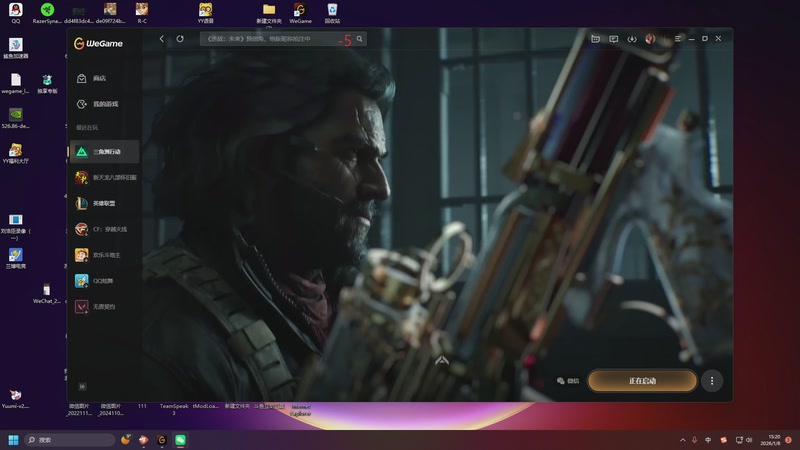Viewport: 800px width, 450px height.
Task: Open the de09f724b... image on the desktop
Action: [x=110, y=13]
